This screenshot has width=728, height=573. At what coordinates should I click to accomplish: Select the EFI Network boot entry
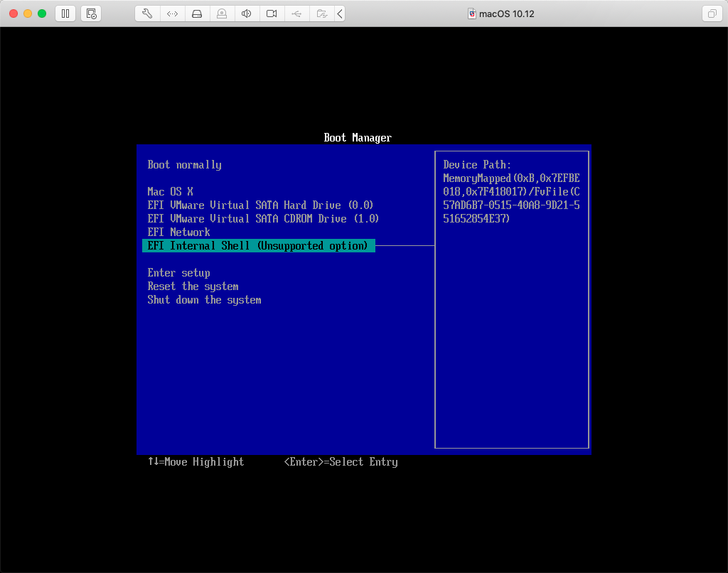[178, 232]
